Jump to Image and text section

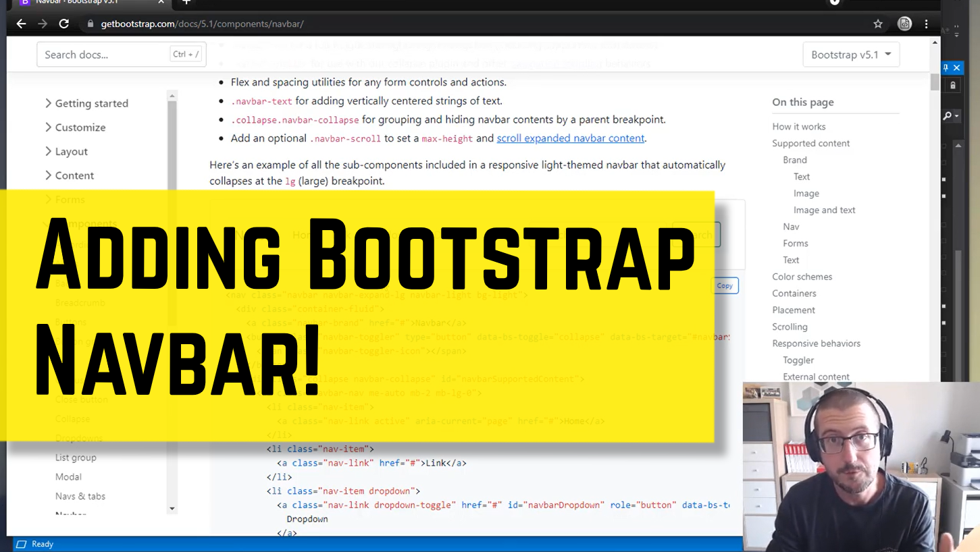click(x=825, y=211)
